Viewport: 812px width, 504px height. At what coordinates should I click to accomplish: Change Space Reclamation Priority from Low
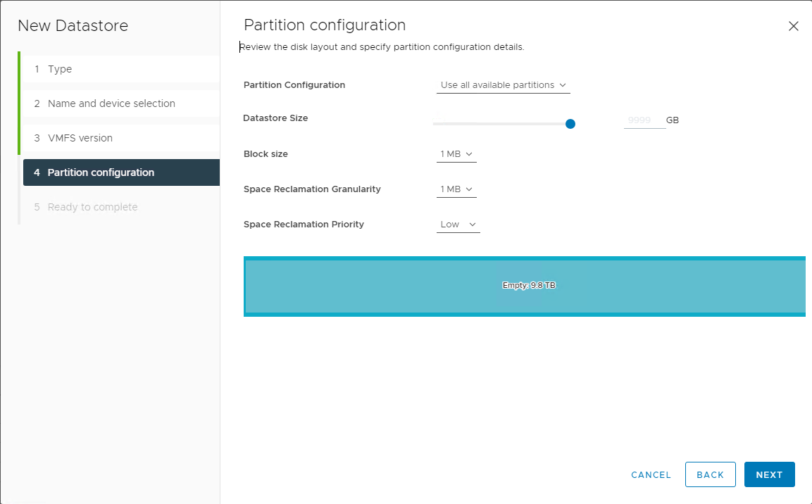[x=458, y=225]
